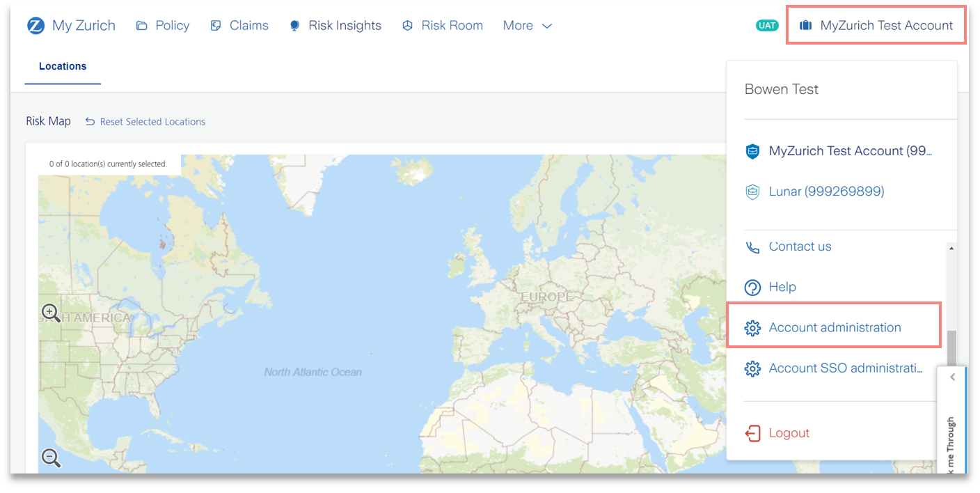
Task: Open Risk Insights in navigation bar
Action: pos(335,26)
